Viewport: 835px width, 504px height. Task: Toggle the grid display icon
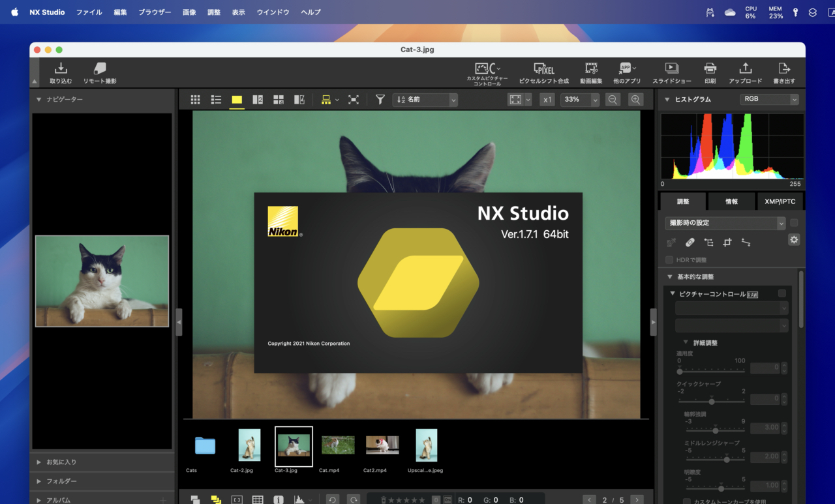[258, 500]
